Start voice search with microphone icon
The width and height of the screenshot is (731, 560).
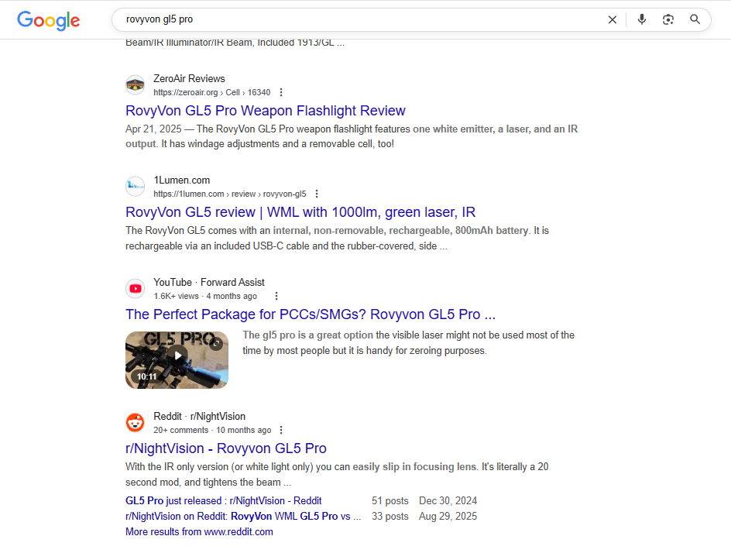(x=641, y=19)
